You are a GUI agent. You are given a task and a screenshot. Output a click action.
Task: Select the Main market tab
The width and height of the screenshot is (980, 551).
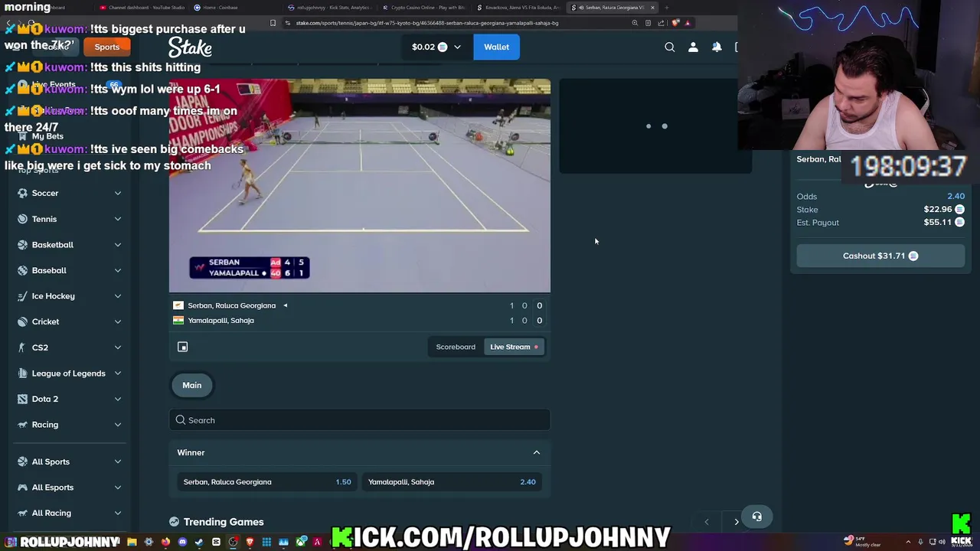[x=192, y=385]
